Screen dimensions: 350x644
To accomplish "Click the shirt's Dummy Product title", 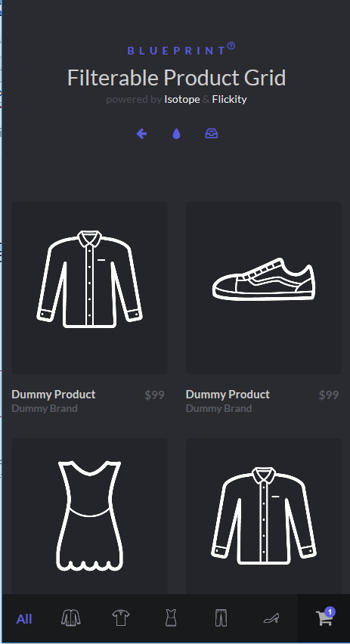I will (x=54, y=395).
